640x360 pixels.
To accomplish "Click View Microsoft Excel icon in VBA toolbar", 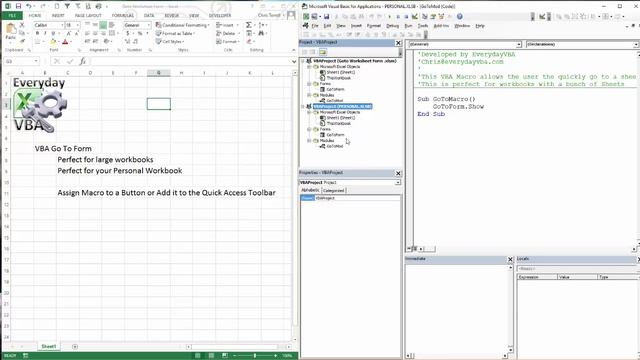I will coord(306,16).
